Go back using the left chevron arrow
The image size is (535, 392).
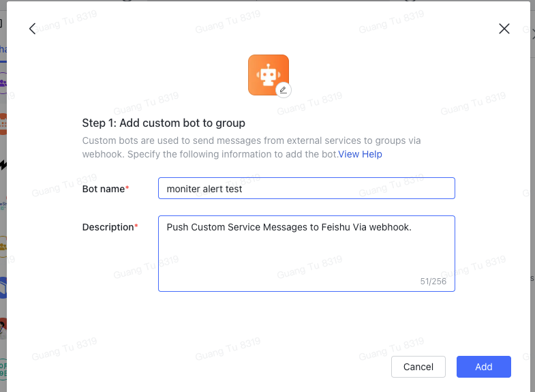pos(33,29)
